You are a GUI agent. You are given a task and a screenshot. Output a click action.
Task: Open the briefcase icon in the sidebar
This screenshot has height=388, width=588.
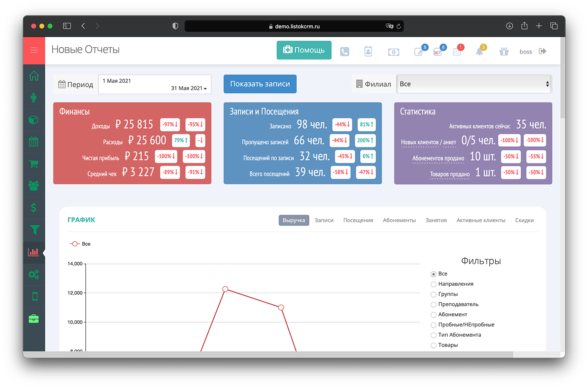tap(34, 318)
